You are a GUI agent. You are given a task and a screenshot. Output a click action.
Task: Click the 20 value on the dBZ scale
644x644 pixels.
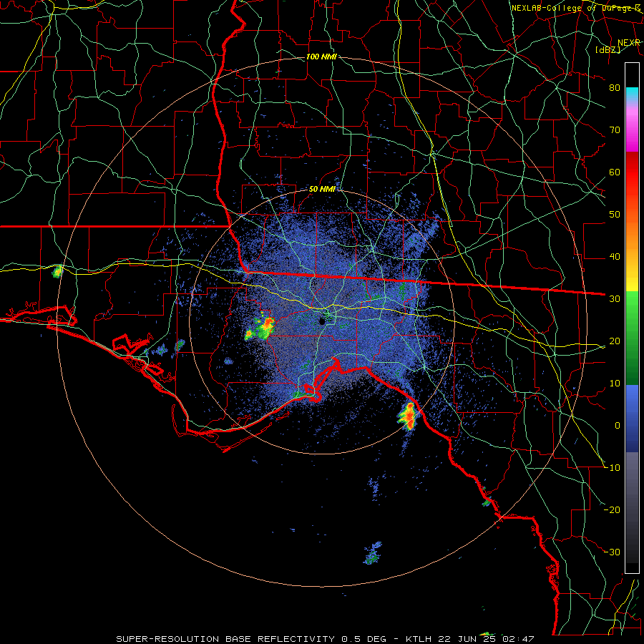pos(615,341)
